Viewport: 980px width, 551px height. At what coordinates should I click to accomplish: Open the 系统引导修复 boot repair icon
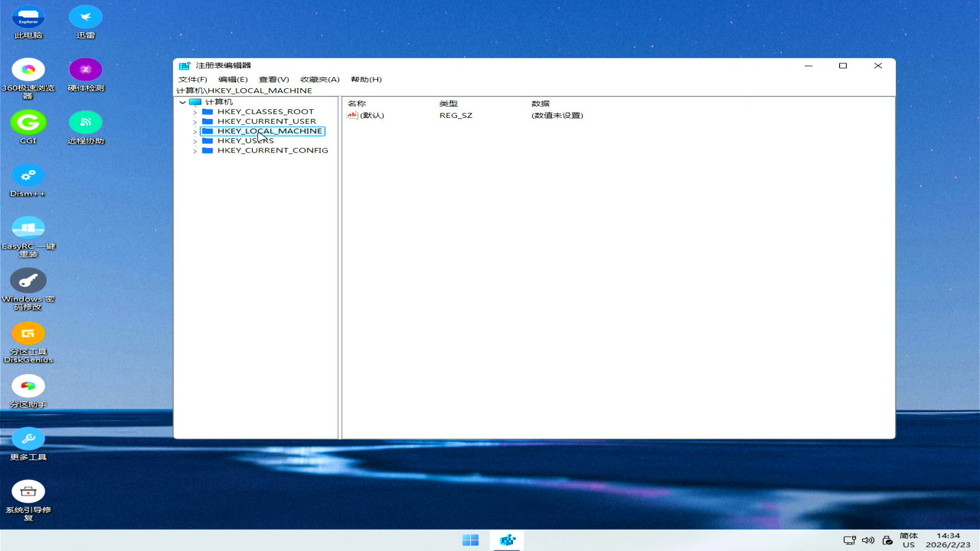28,492
